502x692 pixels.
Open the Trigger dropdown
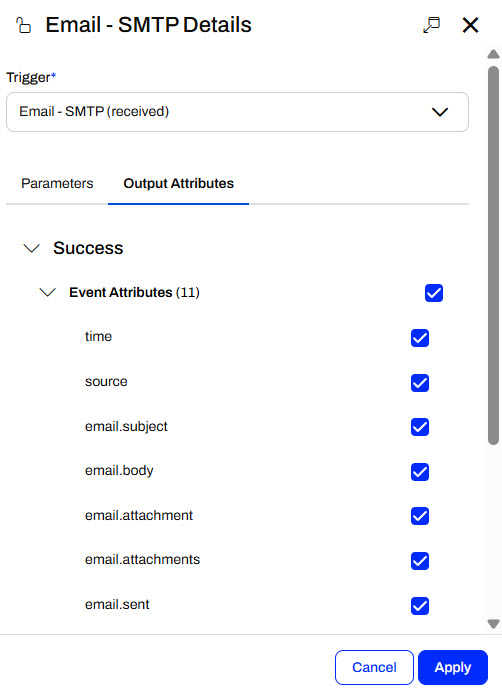[238, 112]
